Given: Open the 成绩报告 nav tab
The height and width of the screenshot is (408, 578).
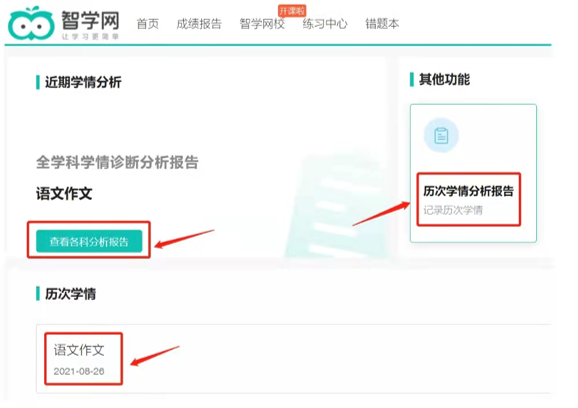Looking at the screenshot, I should point(199,24).
